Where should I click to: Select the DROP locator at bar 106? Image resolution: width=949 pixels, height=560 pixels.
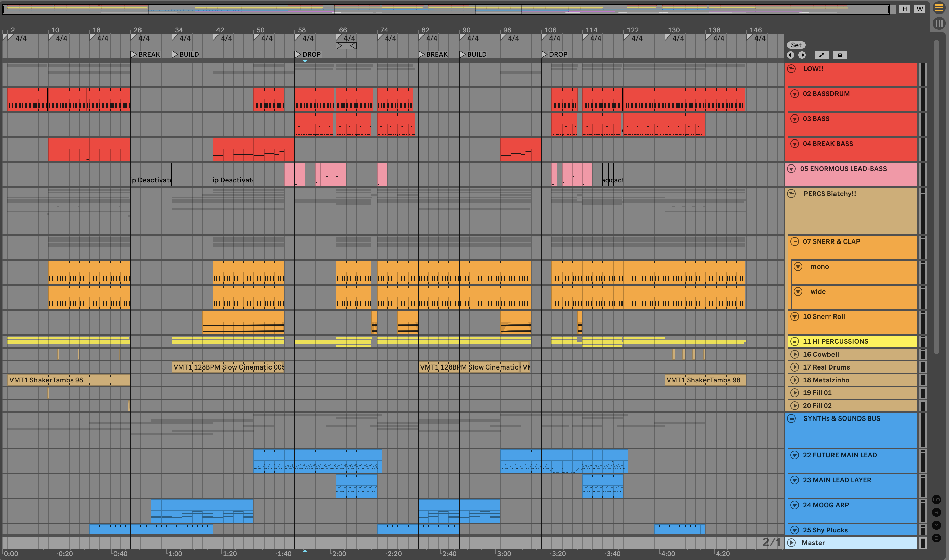(x=555, y=54)
